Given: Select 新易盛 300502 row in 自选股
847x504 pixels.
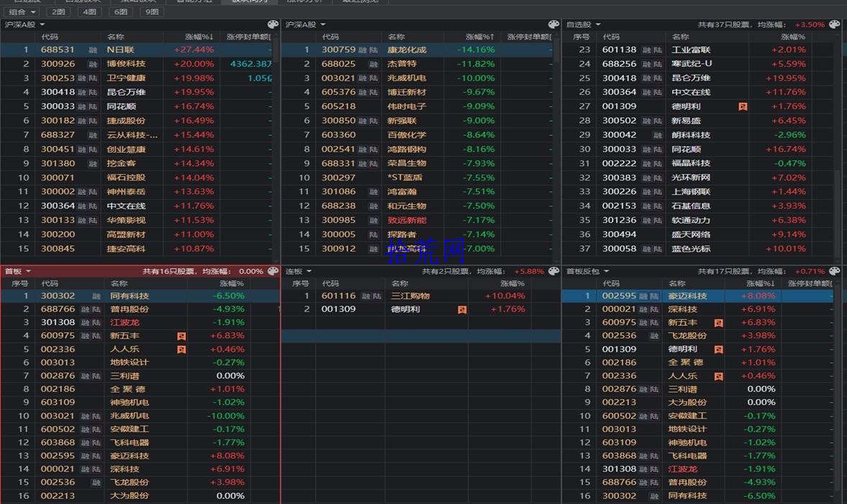Looking at the screenshot, I should 698,120.
